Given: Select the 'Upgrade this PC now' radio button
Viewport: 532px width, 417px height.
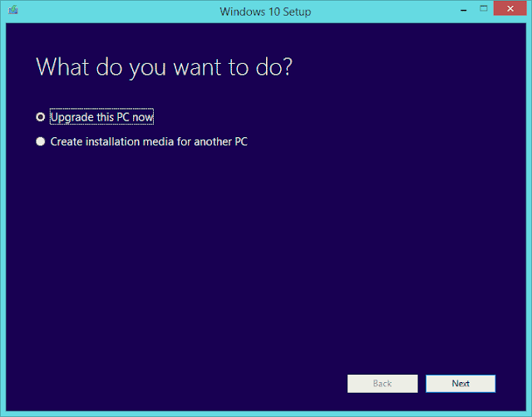Looking at the screenshot, I should click(x=41, y=117).
